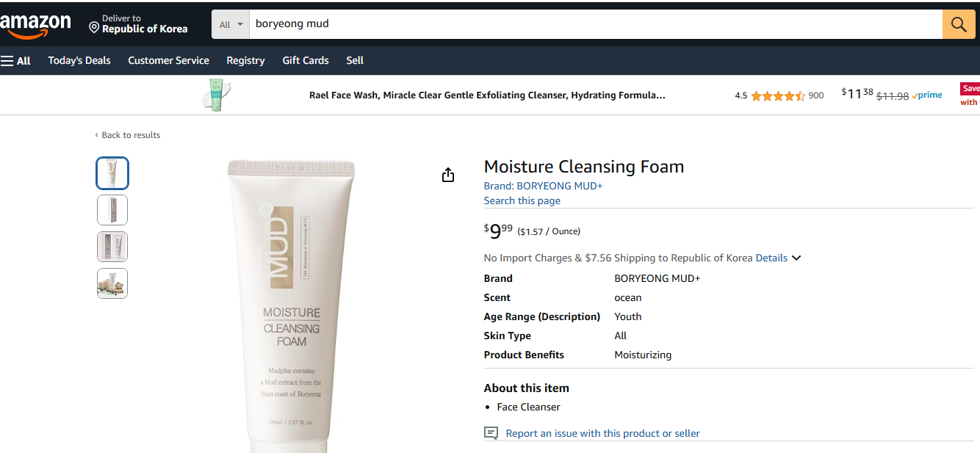
Task: Select the third product thumbnail
Action: (112, 247)
